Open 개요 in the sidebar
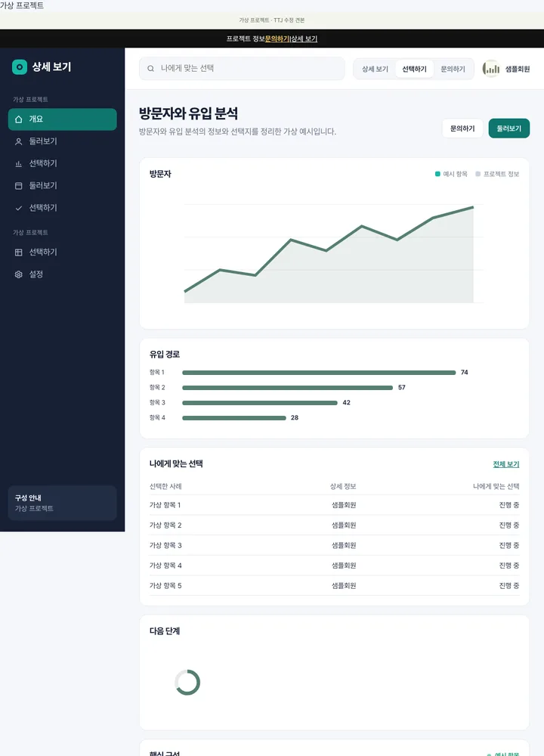The height and width of the screenshot is (756, 544). [62, 119]
